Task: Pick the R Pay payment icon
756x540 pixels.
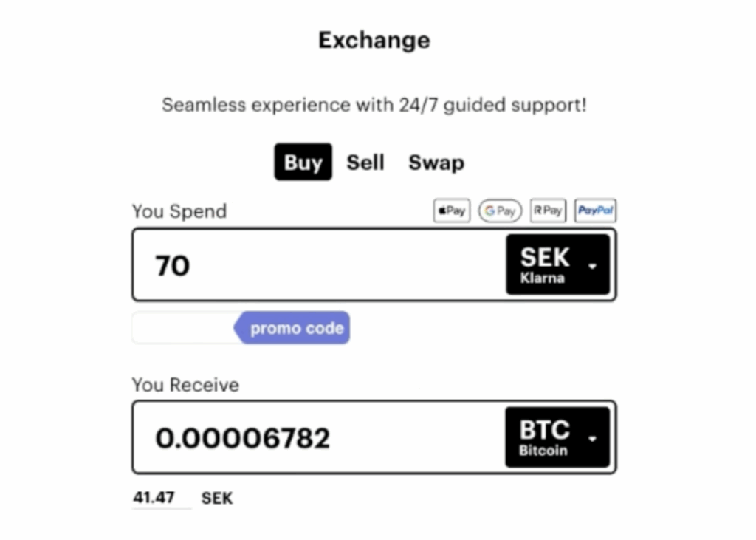Action: [547, 211]
